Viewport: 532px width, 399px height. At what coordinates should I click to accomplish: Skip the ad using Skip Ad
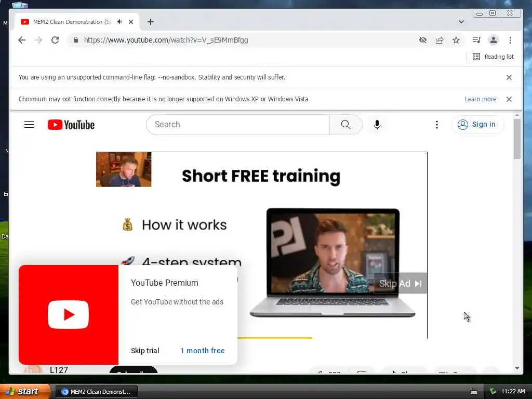tap(401, 283)
